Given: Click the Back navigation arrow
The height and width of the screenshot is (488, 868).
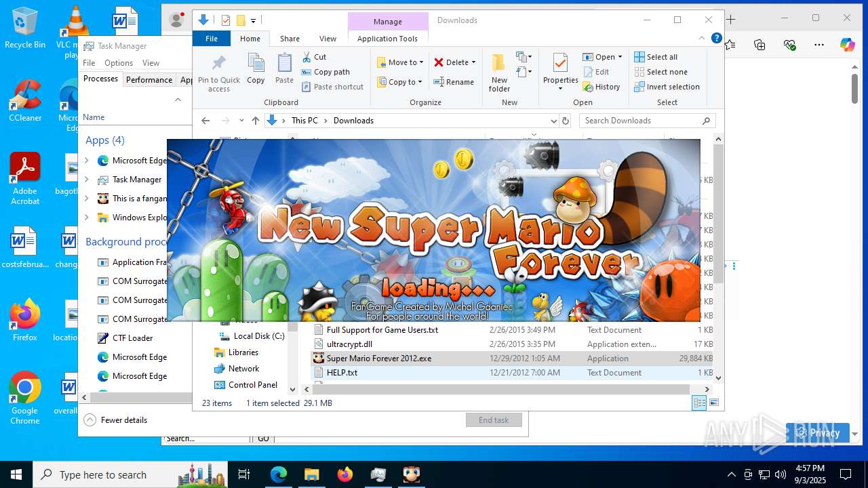Looking at the screenshot, I should pos(205,121).
